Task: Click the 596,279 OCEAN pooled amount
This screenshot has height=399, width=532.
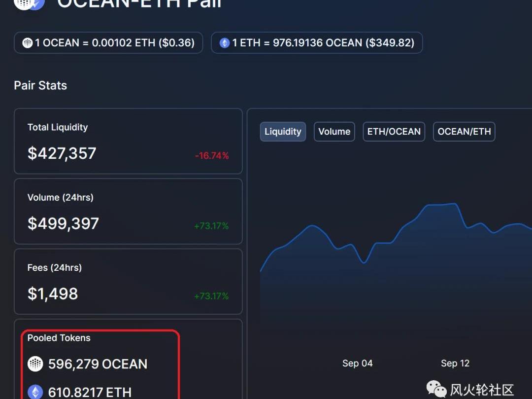Action: (98, 364)
